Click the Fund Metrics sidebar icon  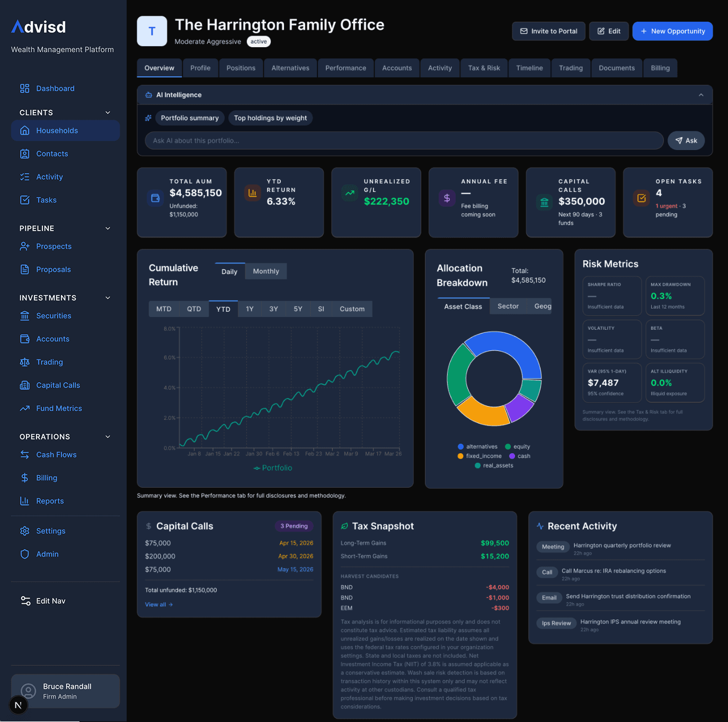coord(24,408)
